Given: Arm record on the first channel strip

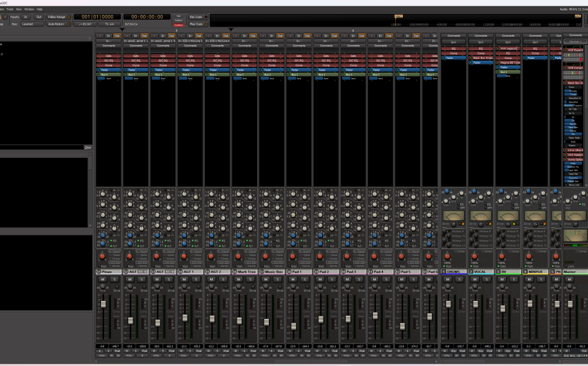Looking at the screenshot, I should (x=100, y=36).
